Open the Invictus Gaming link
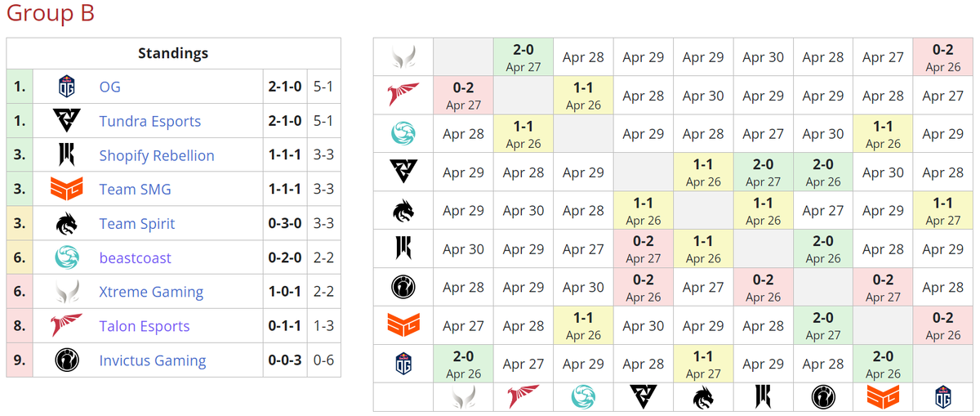 coord(152,360)
